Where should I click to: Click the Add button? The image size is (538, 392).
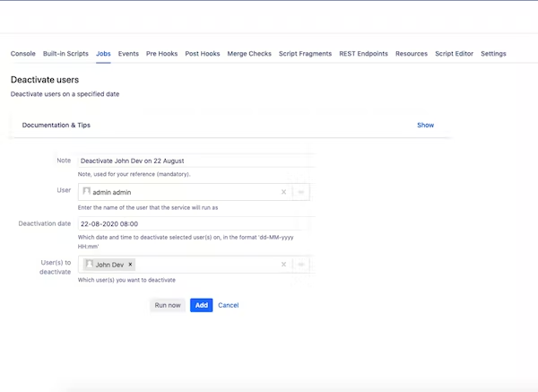click(202, 305)
